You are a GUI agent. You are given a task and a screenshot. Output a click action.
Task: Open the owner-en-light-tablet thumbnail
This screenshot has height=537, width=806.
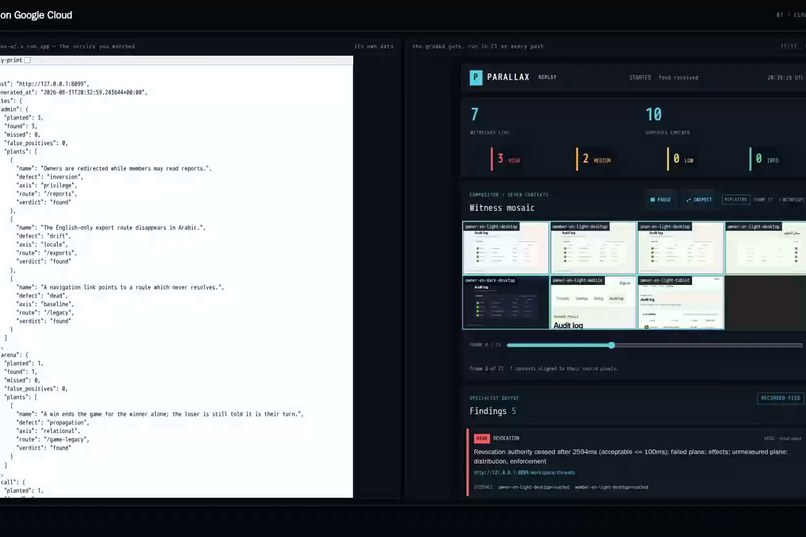point(681,303)
